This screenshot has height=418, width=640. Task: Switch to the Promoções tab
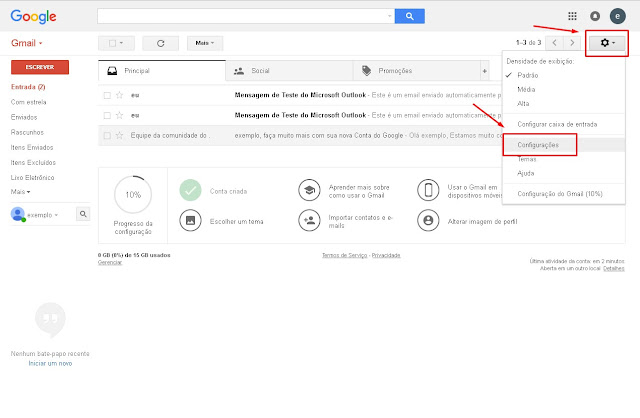pyautogui.click(x=416, y=71)
